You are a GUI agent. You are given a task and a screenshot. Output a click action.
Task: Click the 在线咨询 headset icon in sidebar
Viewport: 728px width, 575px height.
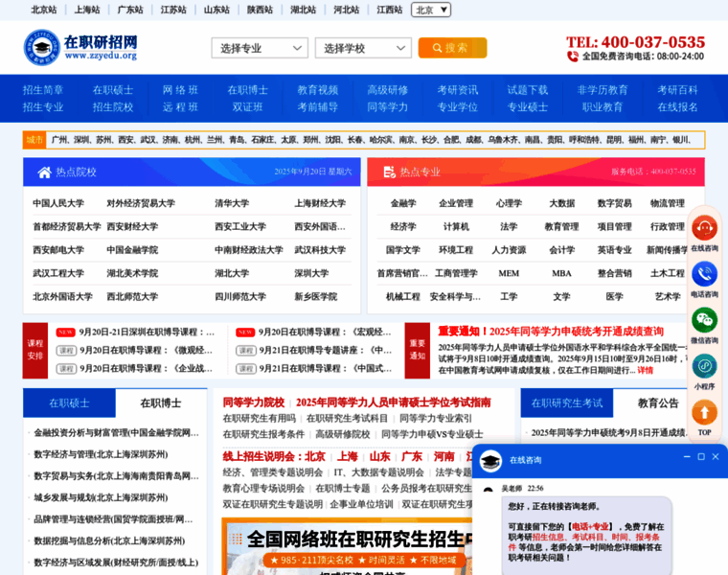tap(704, 229)
